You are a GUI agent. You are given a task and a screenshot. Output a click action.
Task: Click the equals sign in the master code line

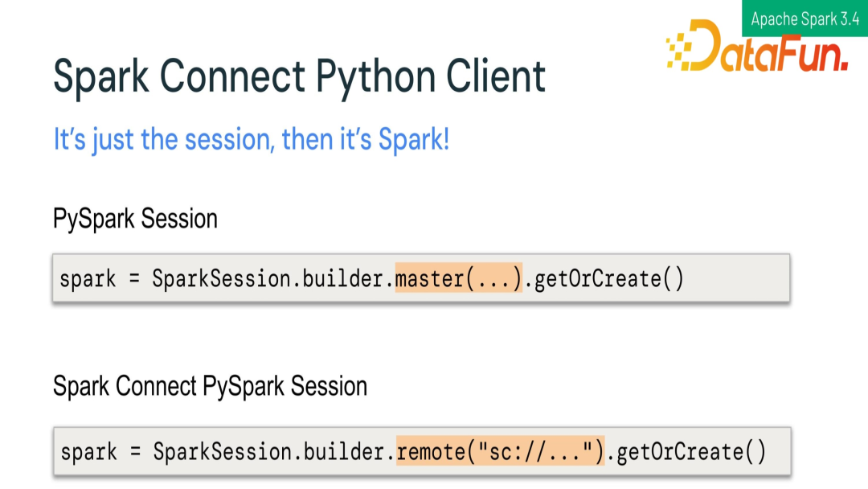click(x=135, y=279)
